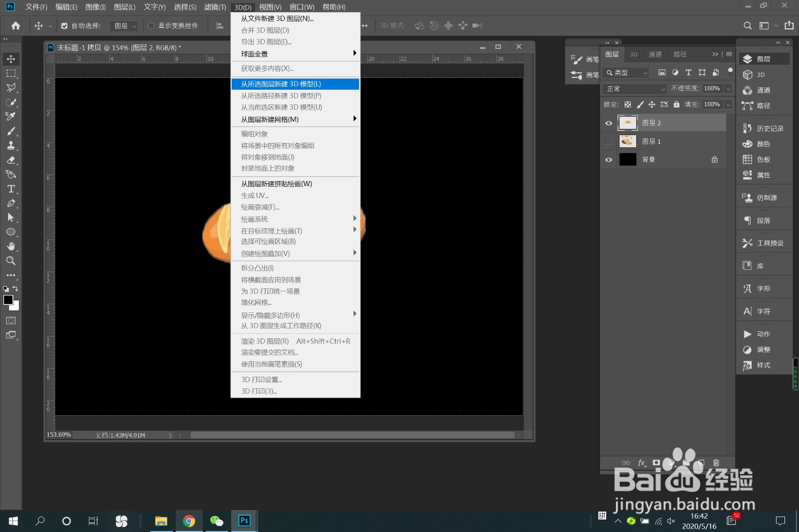Toggle lock transparent pixels
The image size is (799, 532).
pyautogui.click(x=628, y=104)
